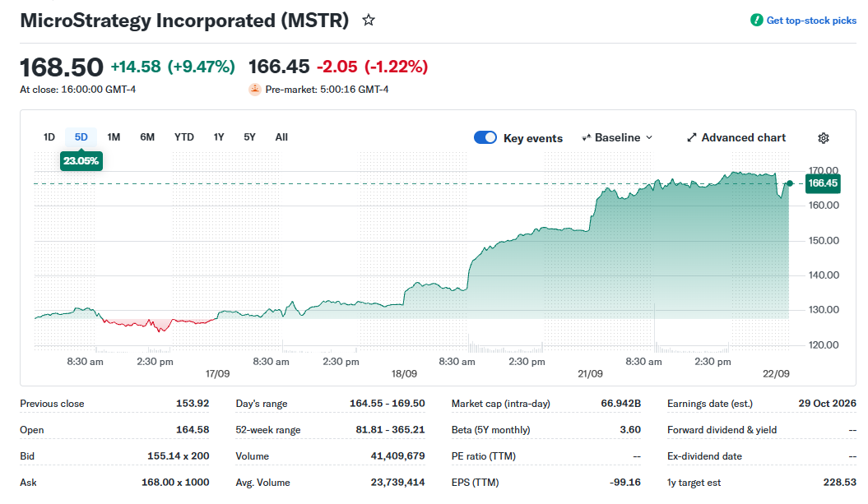Add MSTR to watchlist with the star icon
This screenshot has width=868, height=504.
tap(368, 21)
